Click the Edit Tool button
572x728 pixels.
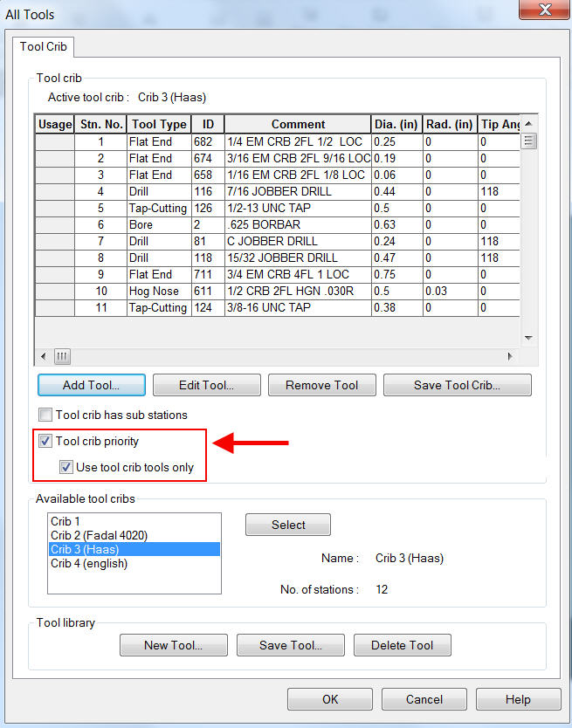pos(207,385)
